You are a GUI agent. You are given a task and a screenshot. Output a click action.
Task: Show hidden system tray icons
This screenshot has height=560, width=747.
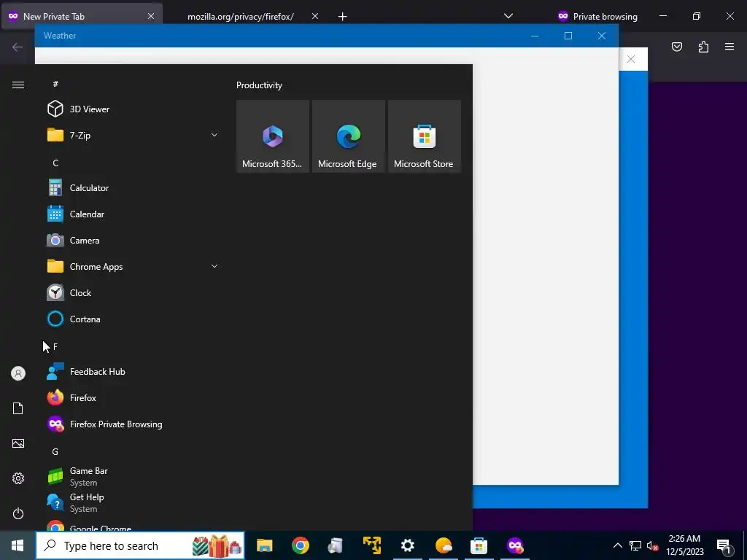[617, 545]
